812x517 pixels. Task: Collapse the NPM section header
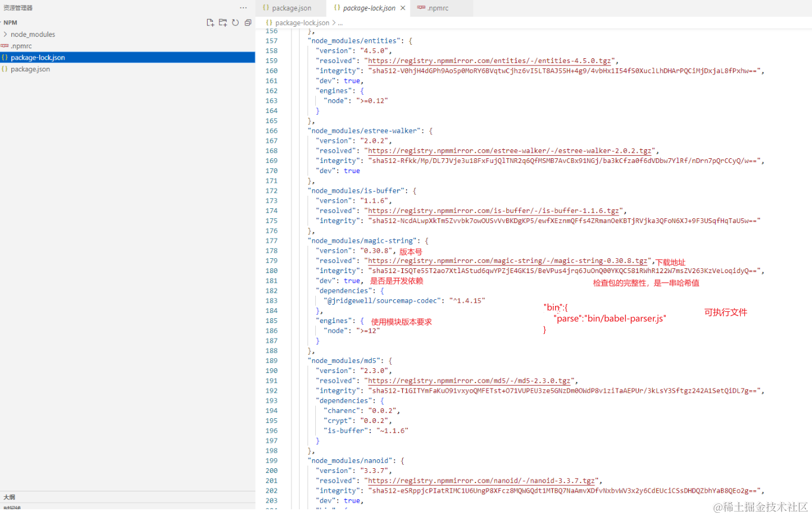point(10,22)
